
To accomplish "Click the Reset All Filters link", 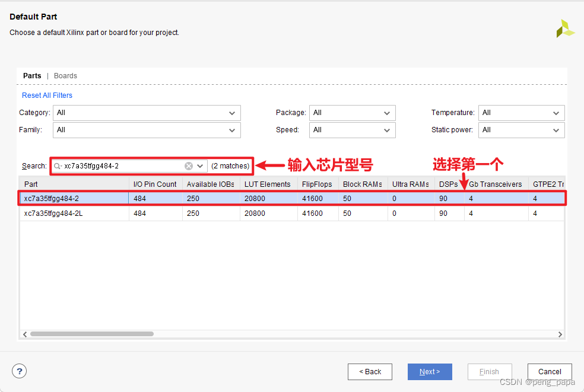I will [47, 95].
